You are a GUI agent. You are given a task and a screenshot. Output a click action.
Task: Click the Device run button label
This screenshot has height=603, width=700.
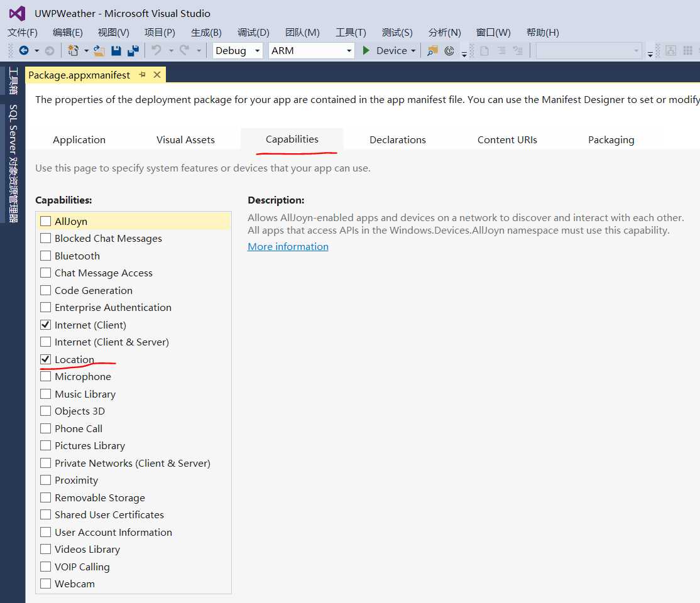(391, 51)
